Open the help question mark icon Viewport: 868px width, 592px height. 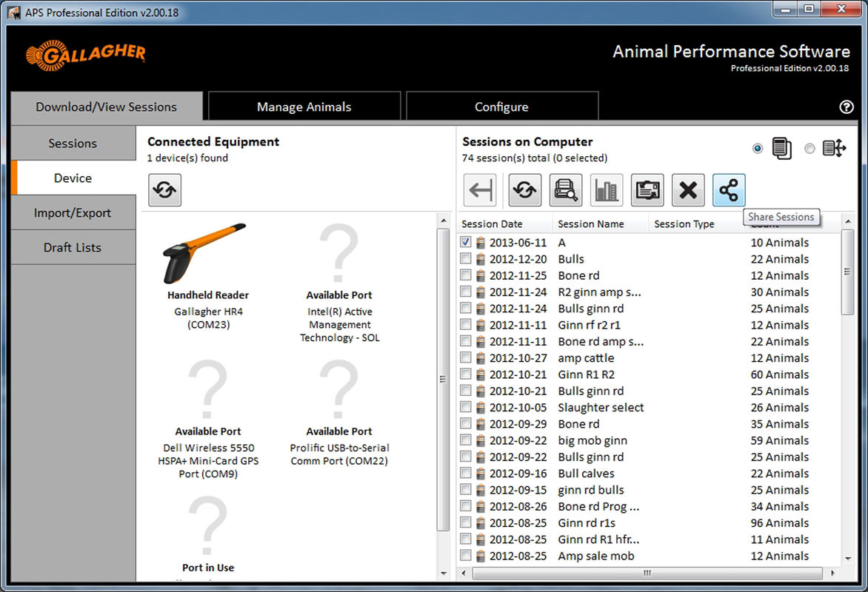[x=847, y=107]
